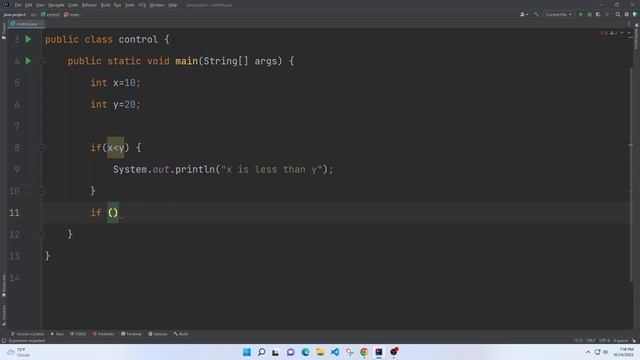Open the weather widget showing Cloudy
640x360 pixels.
point(19,352)
